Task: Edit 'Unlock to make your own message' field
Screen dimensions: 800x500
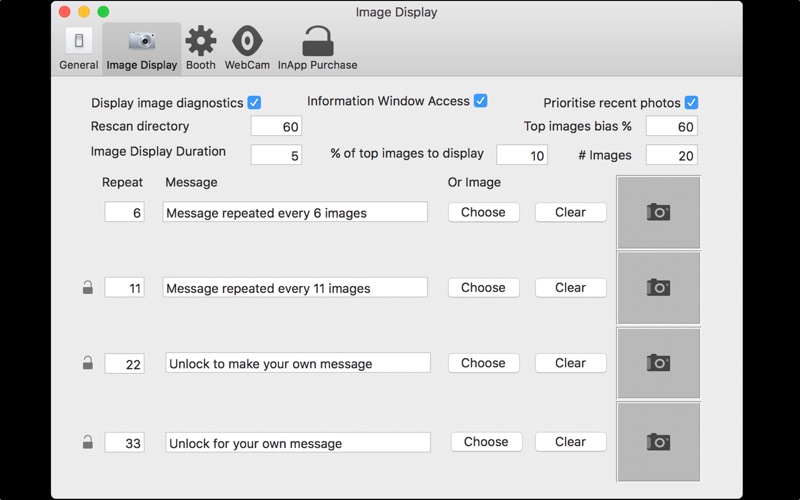Action: point(298,363)
